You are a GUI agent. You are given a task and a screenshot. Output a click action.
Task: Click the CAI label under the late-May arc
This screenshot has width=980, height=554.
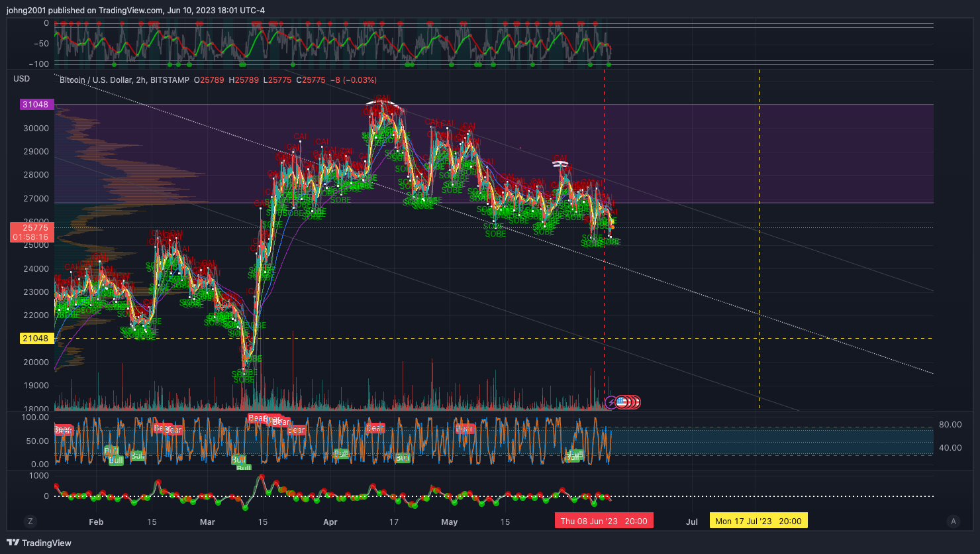tap(560, 158)
